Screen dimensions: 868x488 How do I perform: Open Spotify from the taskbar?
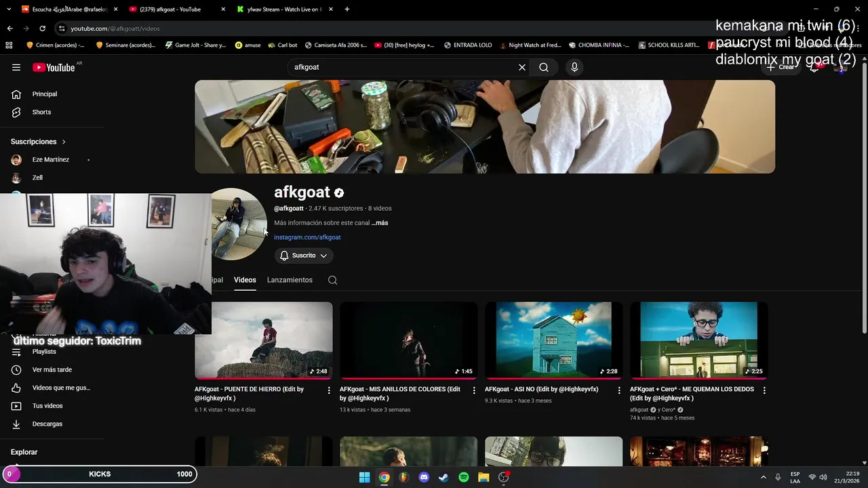click(x=464, y=477)
